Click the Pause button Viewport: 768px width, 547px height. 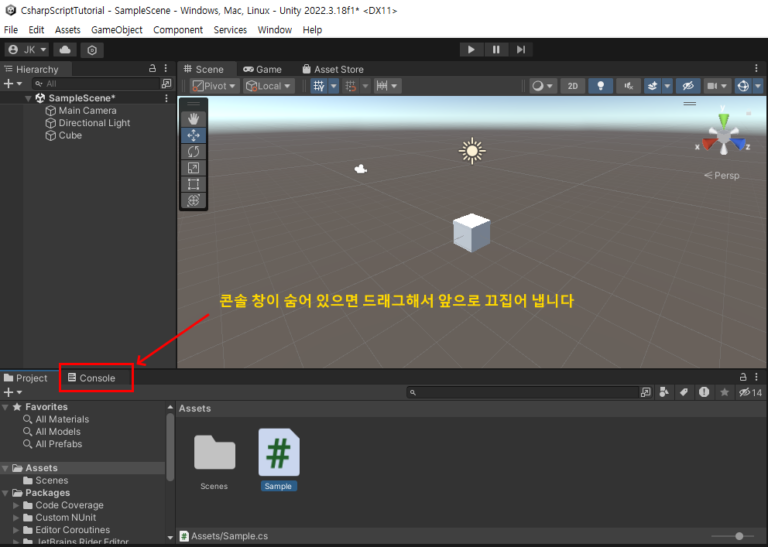[x=496, y=49]
